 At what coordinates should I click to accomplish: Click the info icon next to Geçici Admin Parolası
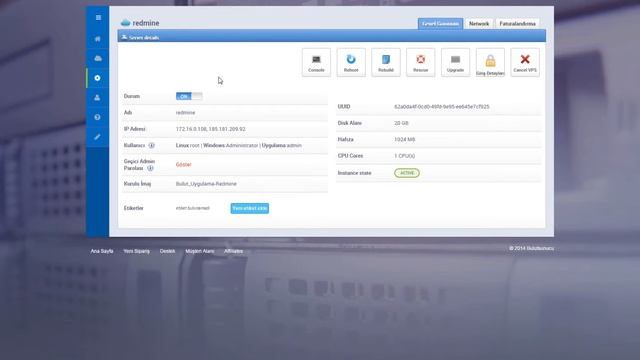[x=150, y=168]
